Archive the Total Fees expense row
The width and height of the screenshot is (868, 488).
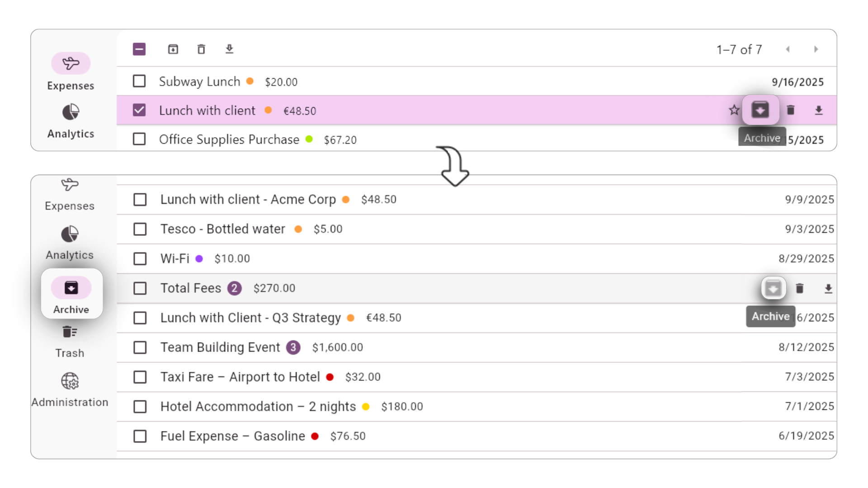(x=773, y=288)
